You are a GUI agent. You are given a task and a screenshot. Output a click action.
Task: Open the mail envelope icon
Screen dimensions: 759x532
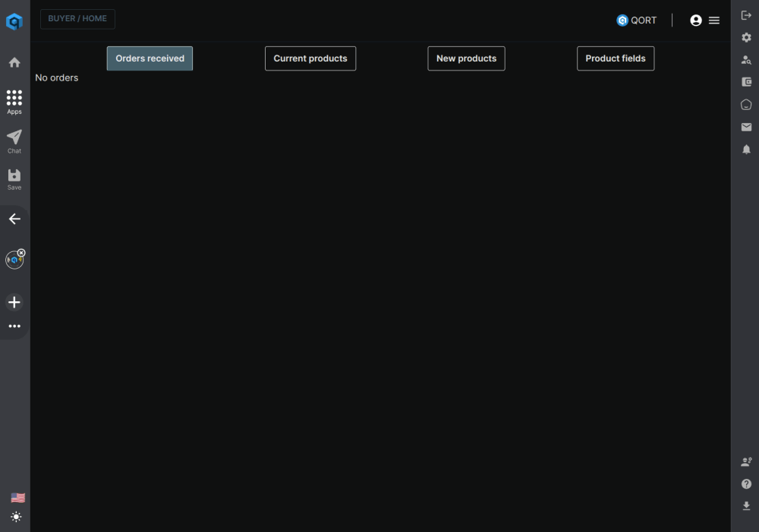[746, 127]
